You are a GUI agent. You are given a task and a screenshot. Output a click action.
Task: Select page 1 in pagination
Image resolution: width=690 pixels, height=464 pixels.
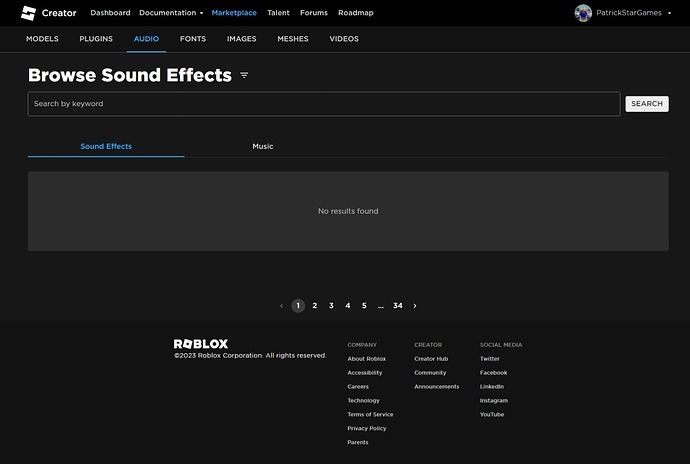298,306
